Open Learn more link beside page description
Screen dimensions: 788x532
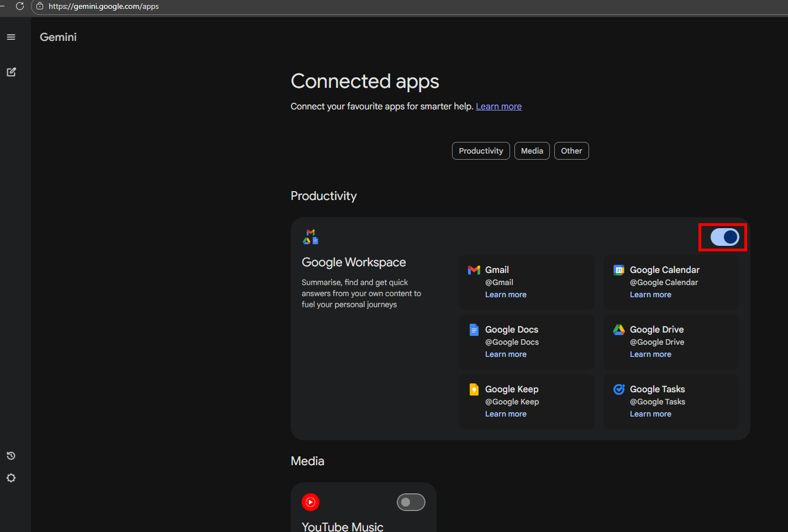[x=498, y=107]
